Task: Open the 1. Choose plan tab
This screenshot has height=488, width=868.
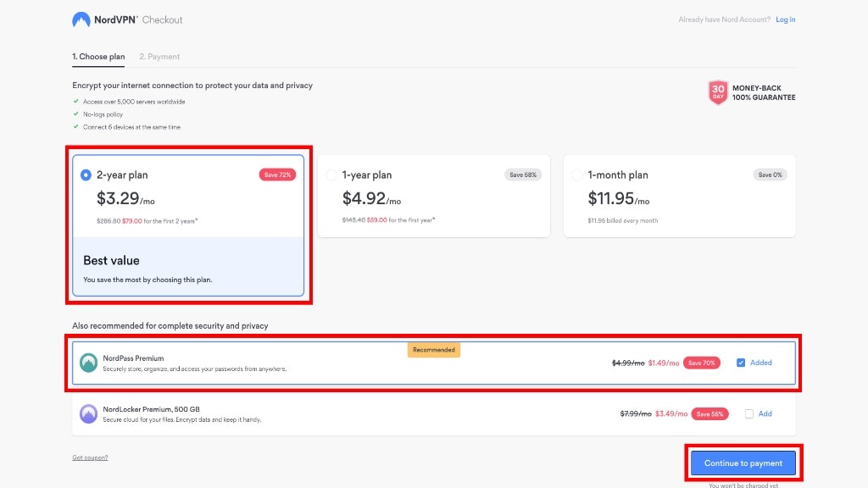Action: (98, 57)
